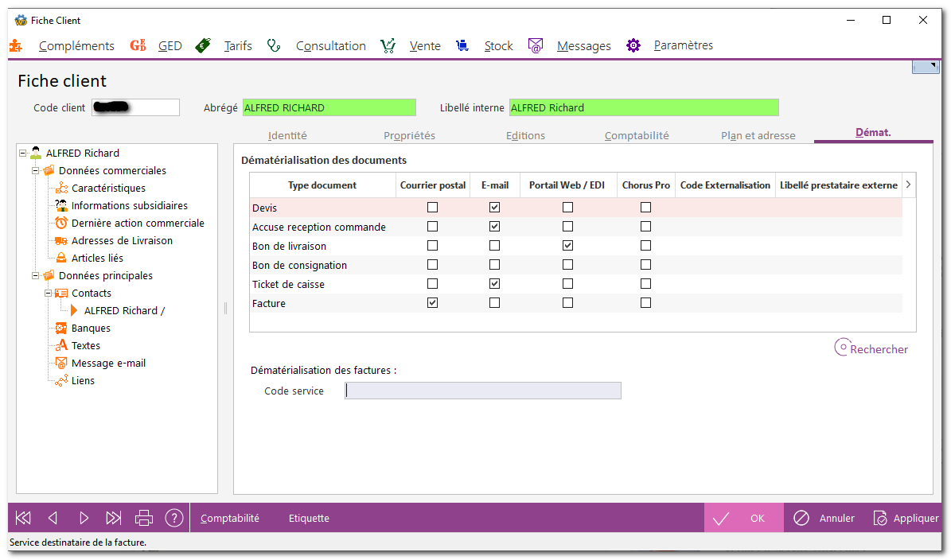The image size is (951, 560).
Task: Click the Rechercher search icon
Action: coord(842,348)
